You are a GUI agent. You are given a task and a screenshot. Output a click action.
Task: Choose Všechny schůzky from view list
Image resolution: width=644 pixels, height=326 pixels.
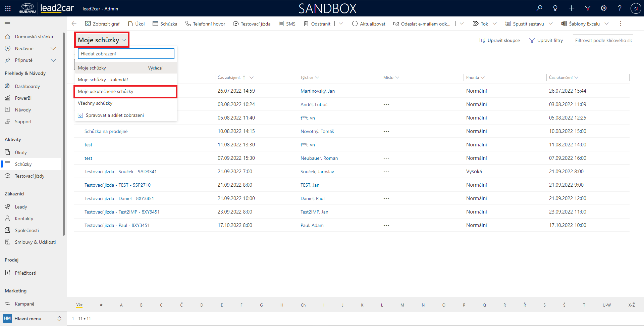click(95, 103)
